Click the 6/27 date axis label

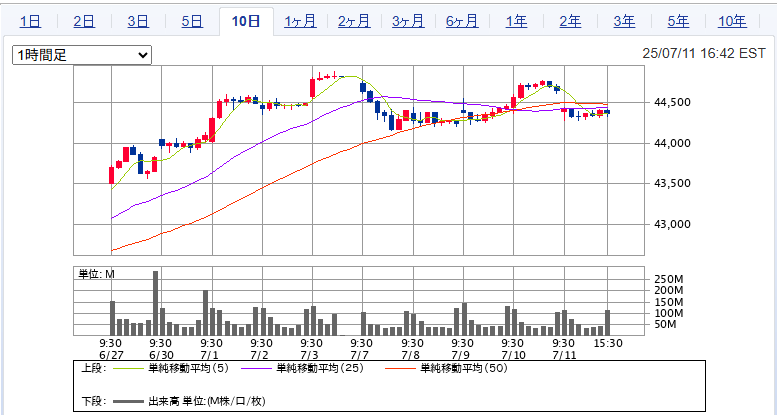pyautogui.click(x=111, y=356)
